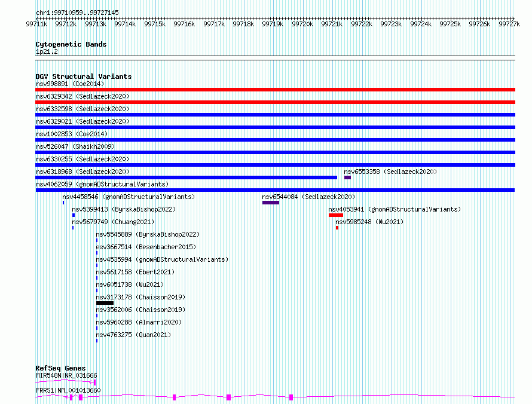Click the blue bar under nsv4062059
Screen dimensions: 532x404
(275, 190)
